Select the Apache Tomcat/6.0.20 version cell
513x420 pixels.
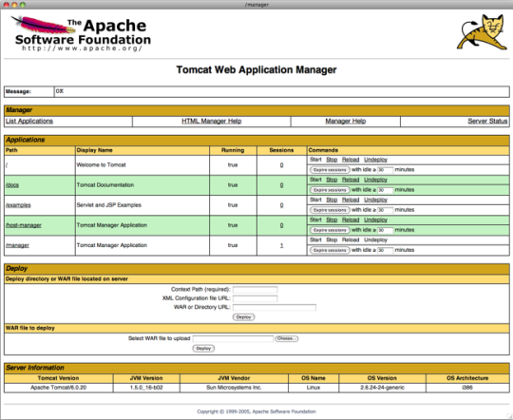click(x=59, y=388)
